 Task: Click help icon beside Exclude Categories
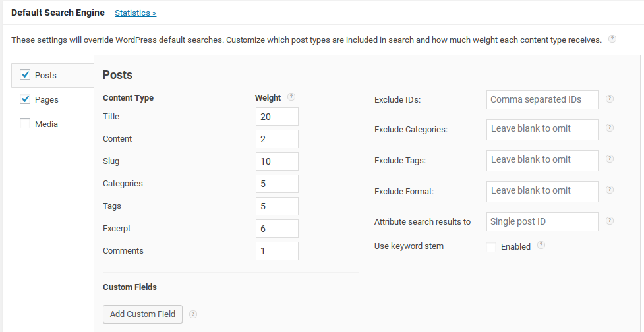point(610,128)
